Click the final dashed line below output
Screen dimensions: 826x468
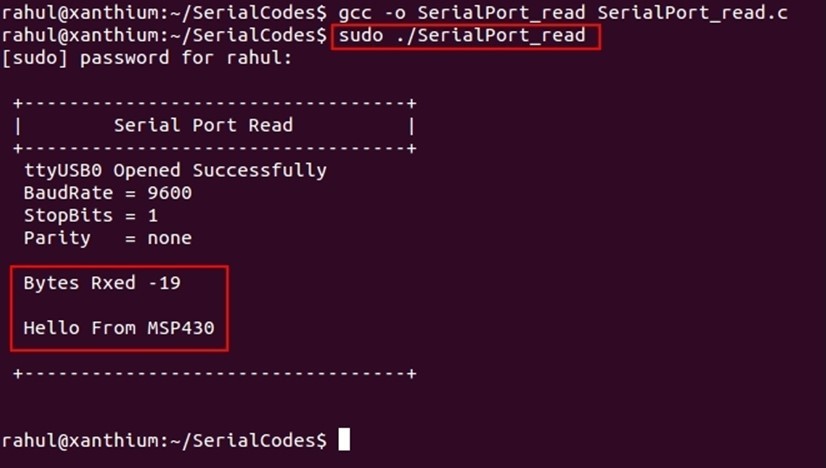pyautogui.click(x=215, y=373)
